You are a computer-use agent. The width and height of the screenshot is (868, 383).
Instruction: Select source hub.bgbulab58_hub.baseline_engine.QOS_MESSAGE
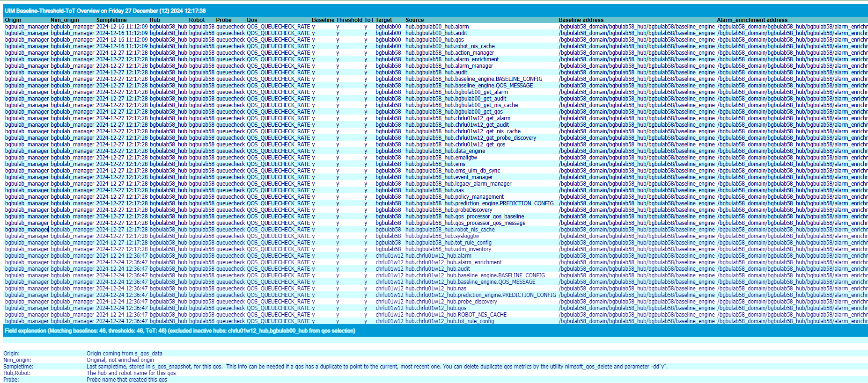(x=469, y=86)
